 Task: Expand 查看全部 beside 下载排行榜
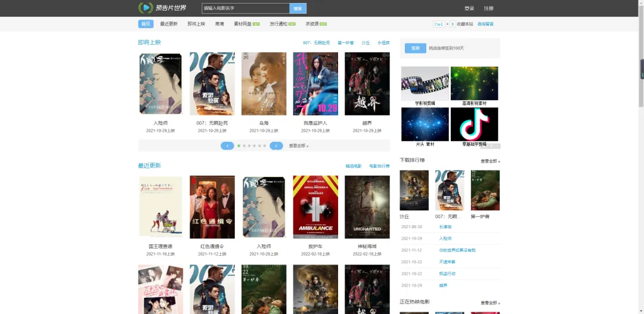(490, 161)
